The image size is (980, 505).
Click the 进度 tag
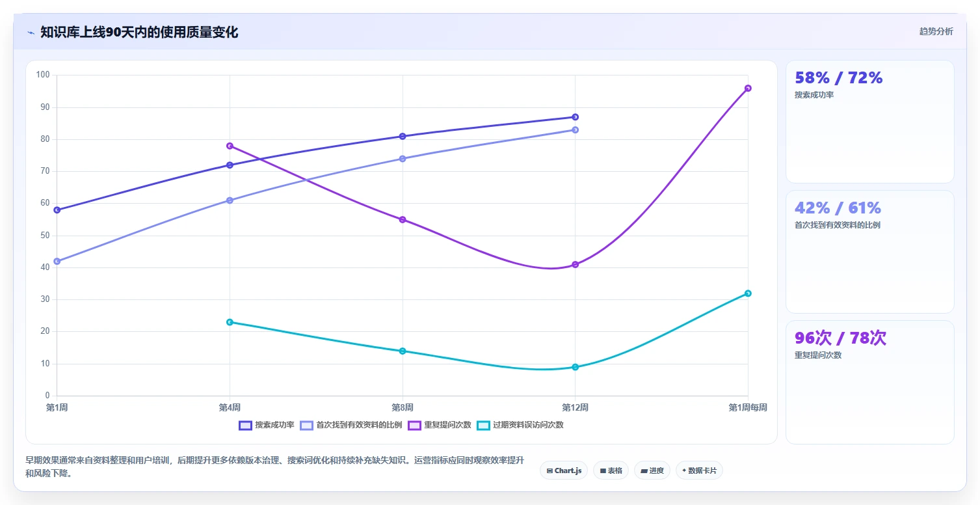652,471
